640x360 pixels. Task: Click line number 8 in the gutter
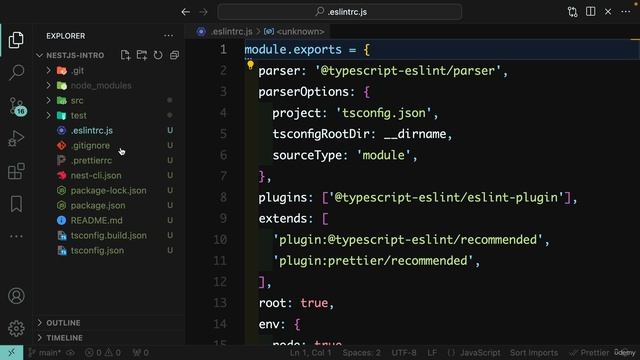click(x=223, y=197)
